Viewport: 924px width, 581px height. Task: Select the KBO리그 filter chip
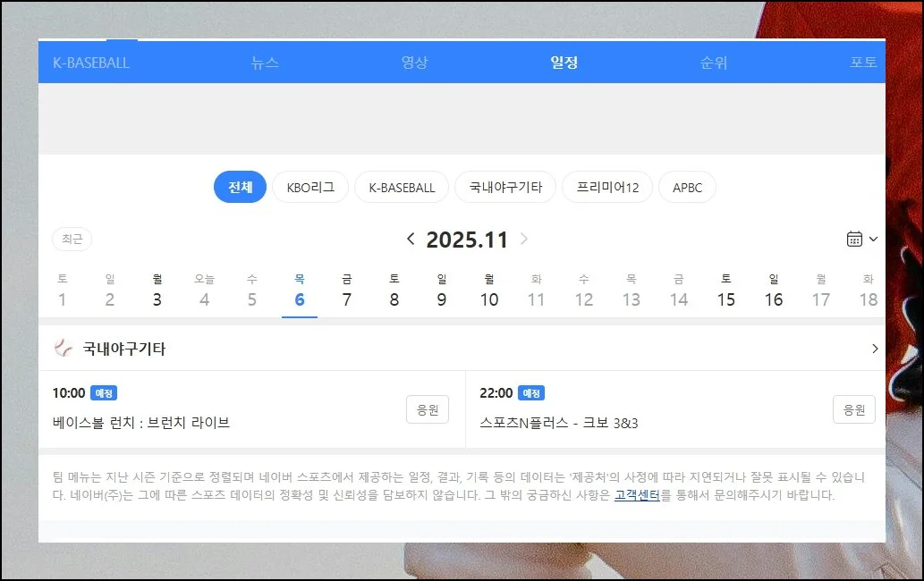[310, 187]
